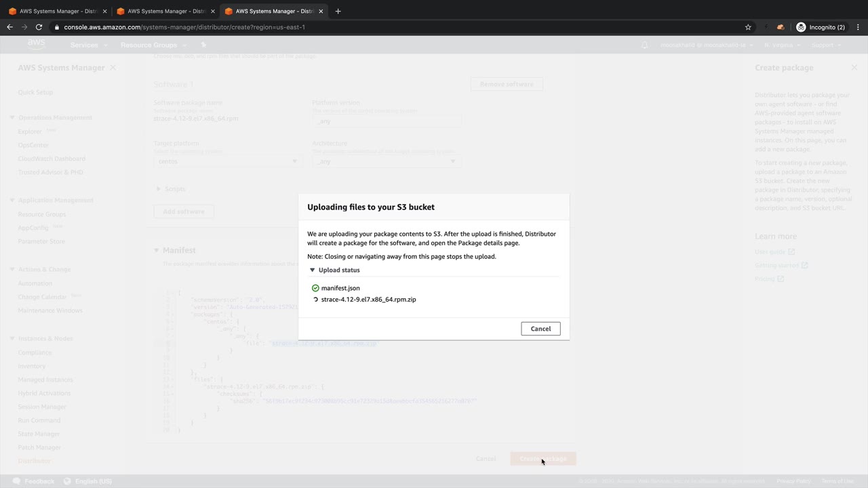Open Patch Manager in the sidebar
Image resolution: width=868 pixels, height=488 pixels.
39,447
